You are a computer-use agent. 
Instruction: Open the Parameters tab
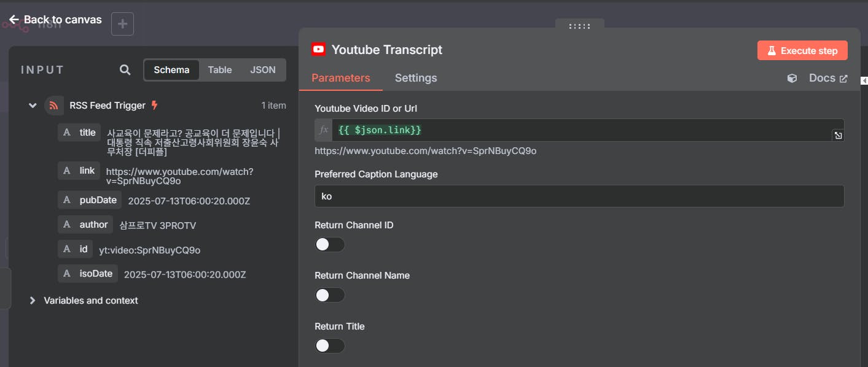pyautogui.click(x=341, y=78)
